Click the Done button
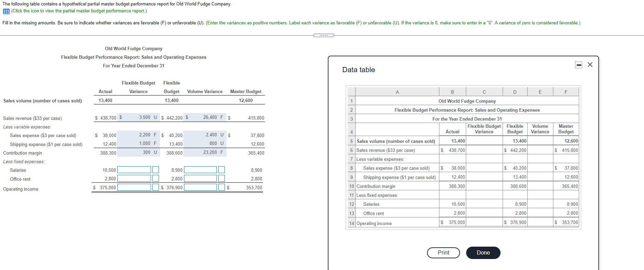The image size is (644, 270). pyautogui.click(x=483, y=253)
